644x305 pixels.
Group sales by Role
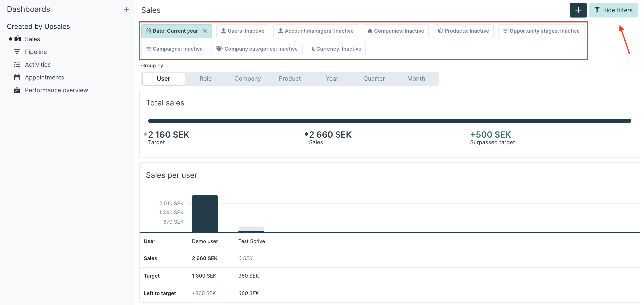206,79
